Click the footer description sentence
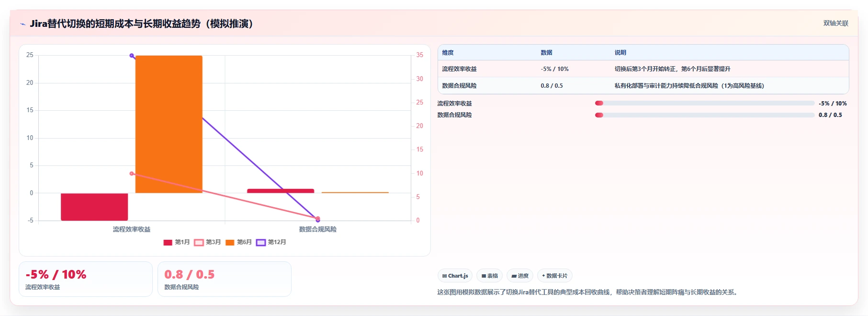Screen dimensions: 868x316 point(587,292)
